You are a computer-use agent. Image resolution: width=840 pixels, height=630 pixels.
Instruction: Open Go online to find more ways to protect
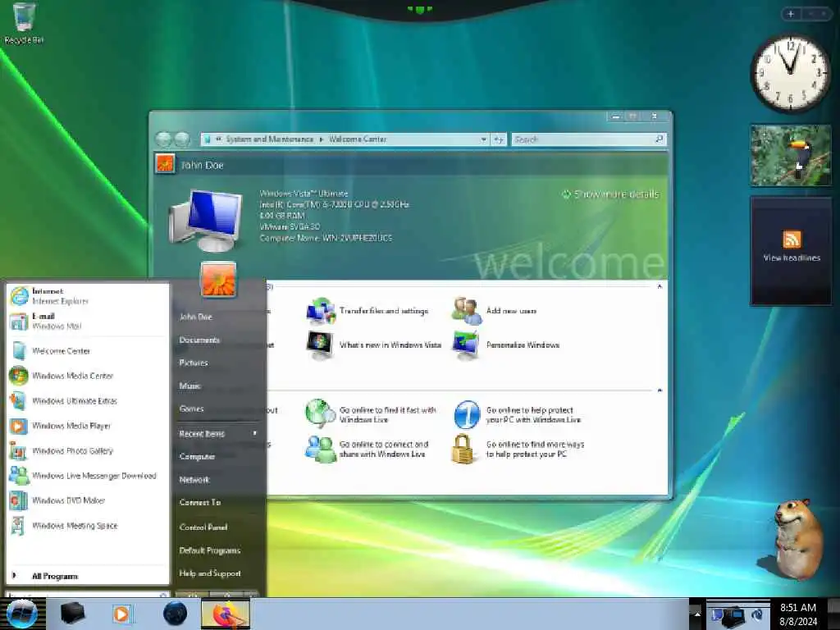pyautogui.click(x=519, y=449)
